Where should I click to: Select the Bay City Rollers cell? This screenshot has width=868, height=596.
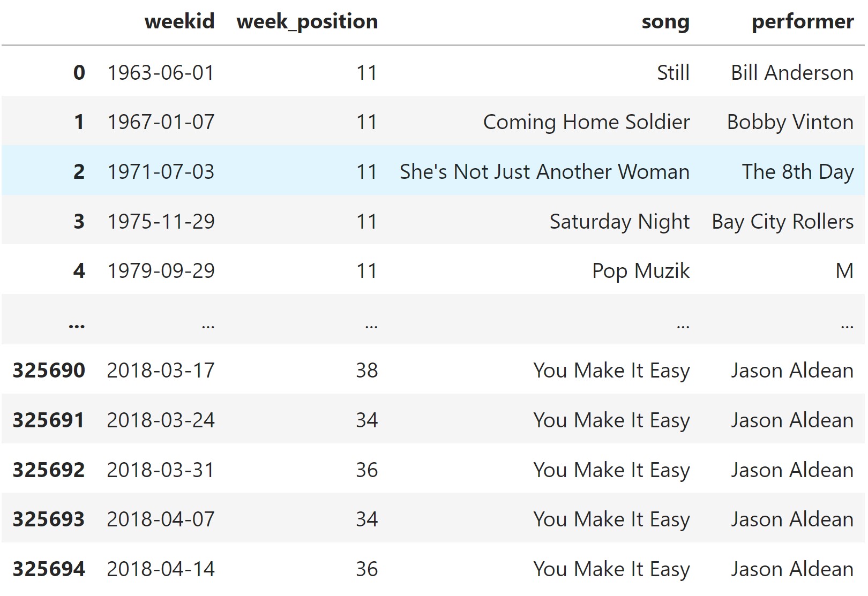pos(783,222)
